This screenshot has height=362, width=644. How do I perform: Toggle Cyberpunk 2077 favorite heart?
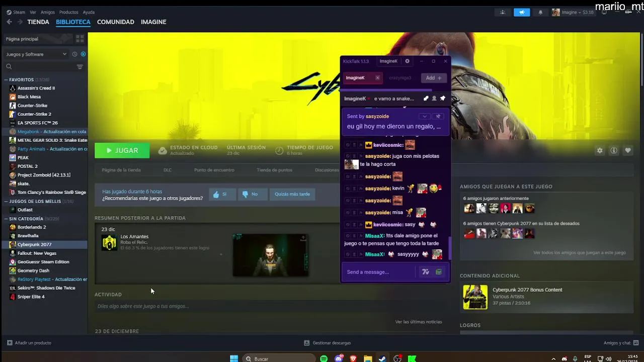pos(628,150)
